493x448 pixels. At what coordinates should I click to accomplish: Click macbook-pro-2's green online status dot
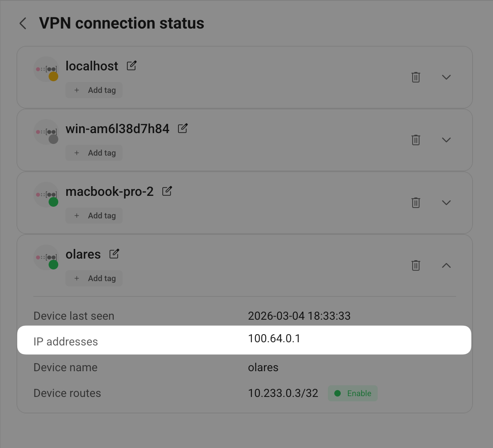pyautogui.click(x=53, y=202)
